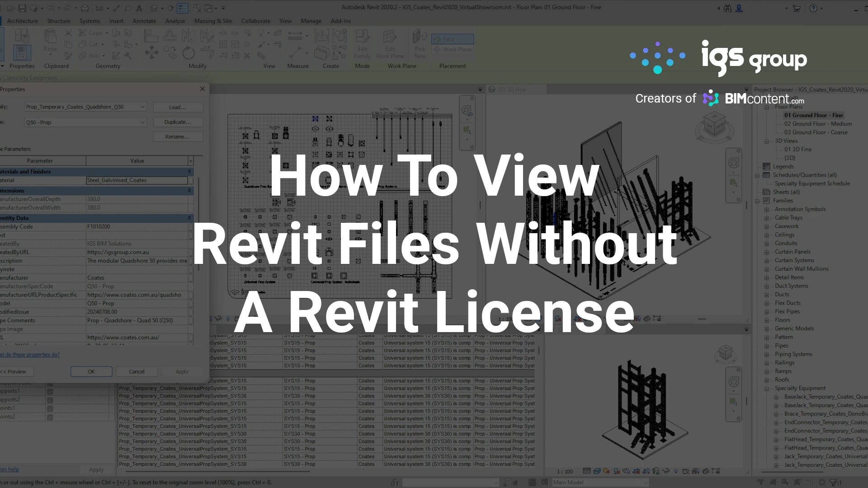Open the Structure ribbon tab
Image resolution: width=868 pixels, height=488 pixels.
pyautogui.click(x=59, y=21)
